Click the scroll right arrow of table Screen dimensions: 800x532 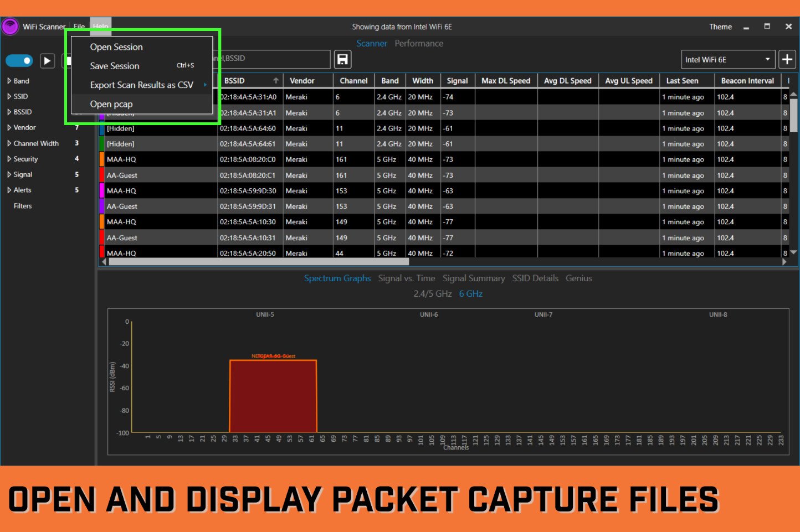[x=784, y=262]
